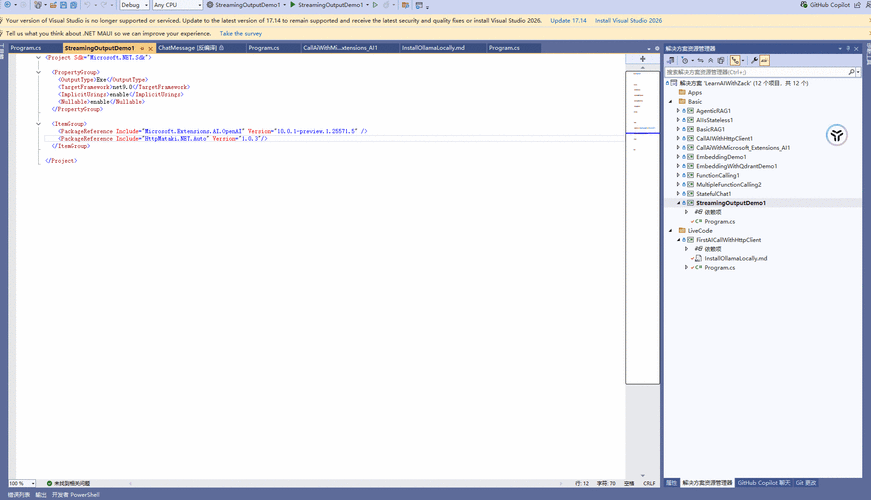Open the editor tab list overflow arrow
871x500 pixels.
point(649,48)
